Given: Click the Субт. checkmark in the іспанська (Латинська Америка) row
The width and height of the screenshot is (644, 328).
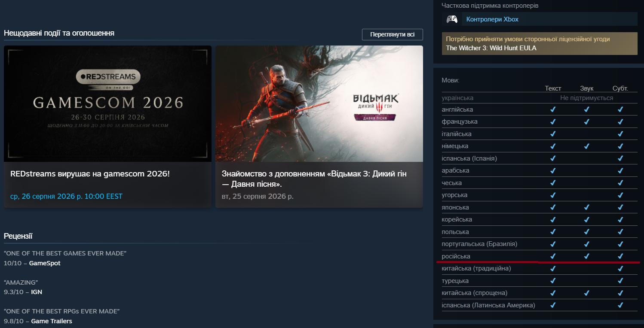Looking at the screenshot, I should (x=620, y=305).
